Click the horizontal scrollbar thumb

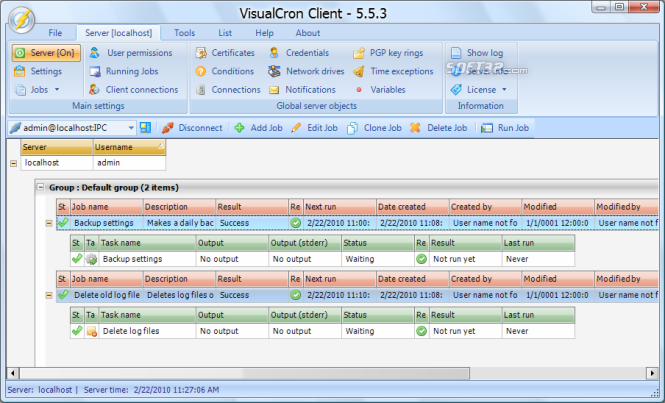coord(244,373)
